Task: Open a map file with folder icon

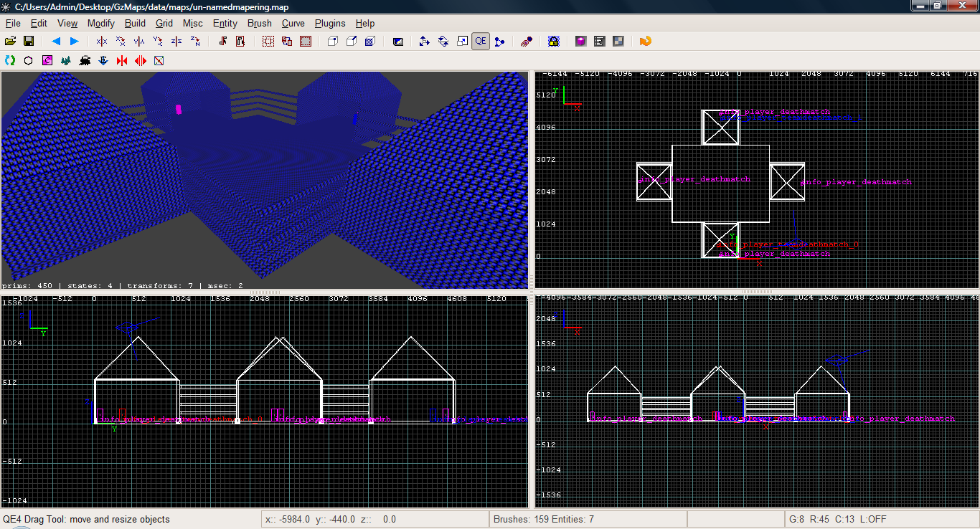Action: (x=10, y=42)
